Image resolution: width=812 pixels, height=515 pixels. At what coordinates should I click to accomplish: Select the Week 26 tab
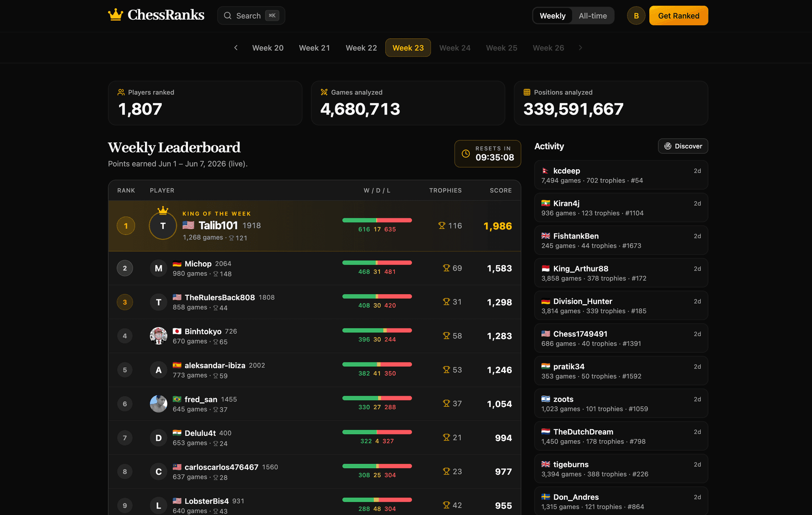click(548, 48)
